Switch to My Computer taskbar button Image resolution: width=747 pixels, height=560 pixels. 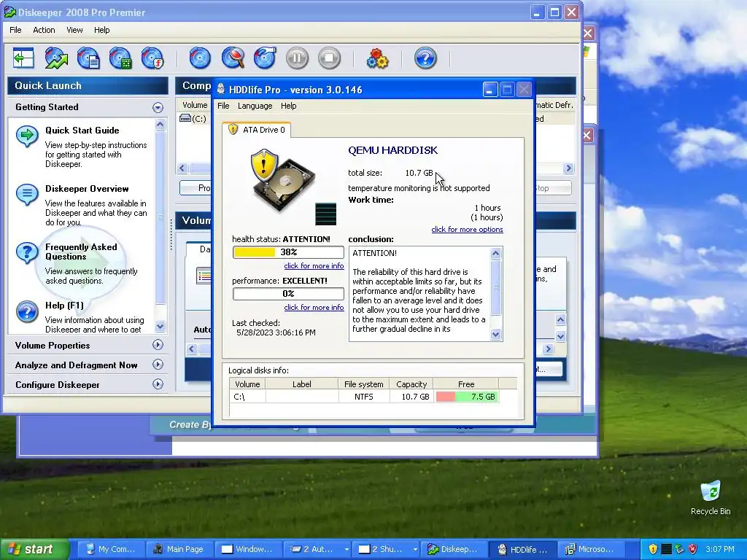pyautogui.click(x=111, y=549)
